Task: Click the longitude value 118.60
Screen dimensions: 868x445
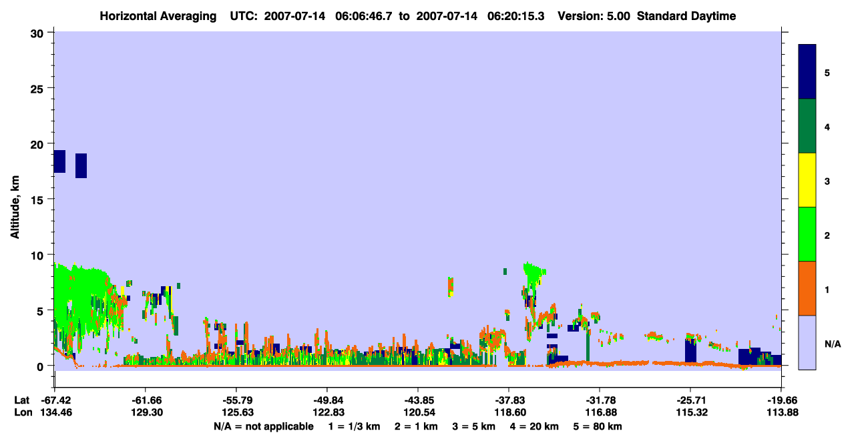Action: pos(509,412)
